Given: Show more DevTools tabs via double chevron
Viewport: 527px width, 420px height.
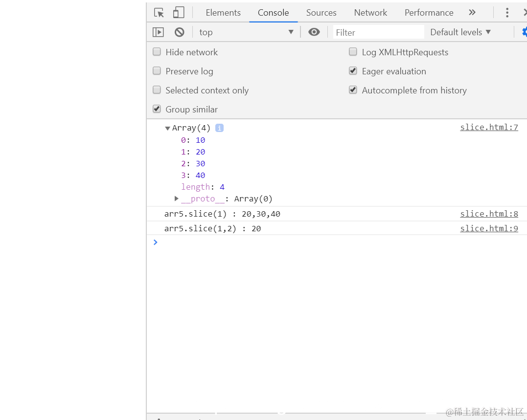Looking at the screenshot, I should coord(472,13).
